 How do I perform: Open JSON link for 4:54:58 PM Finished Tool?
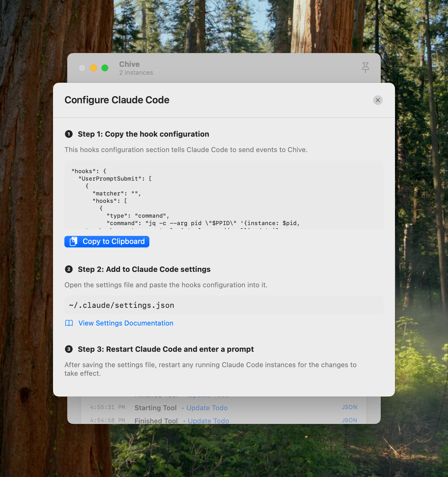tap(349, 420)
